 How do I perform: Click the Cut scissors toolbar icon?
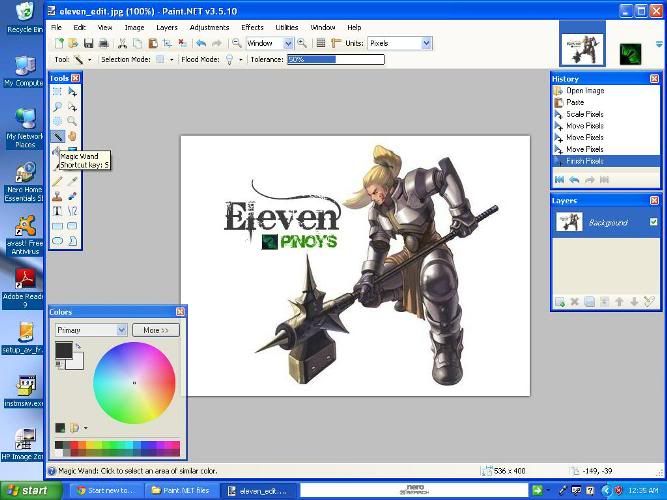(x=123, y=43)
